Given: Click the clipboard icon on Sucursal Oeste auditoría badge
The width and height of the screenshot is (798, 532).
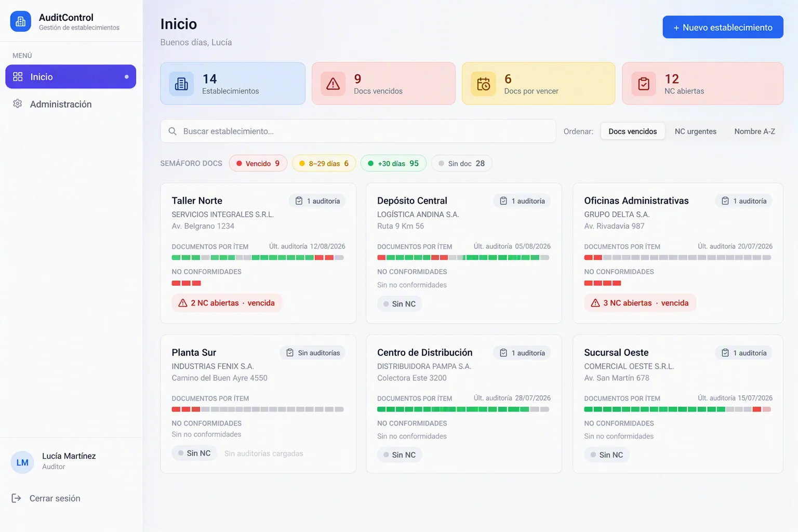Looking at the screenshot, I should [x=725, y=353].
